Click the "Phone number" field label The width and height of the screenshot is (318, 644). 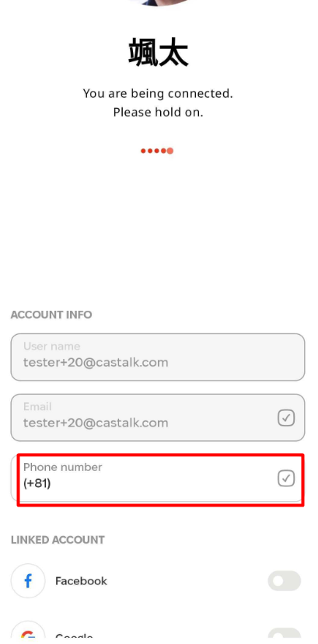pyautogui.click(x=62, y=467)
